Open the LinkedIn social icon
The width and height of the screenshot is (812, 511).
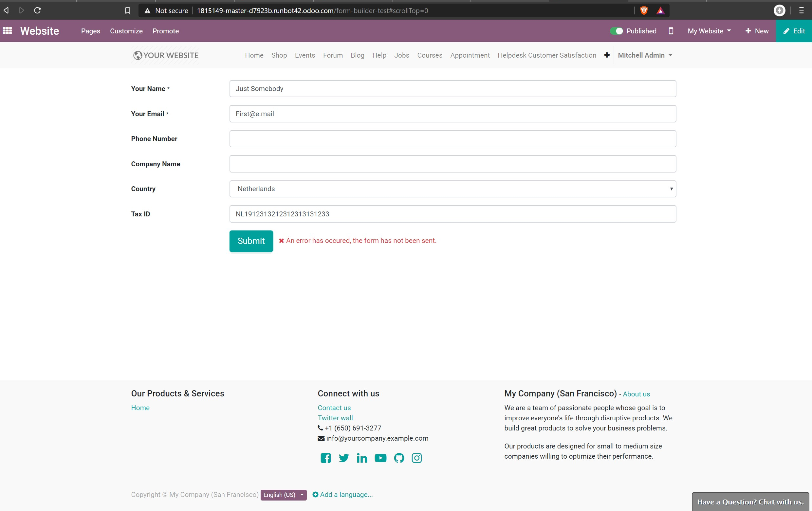[362, 458]
